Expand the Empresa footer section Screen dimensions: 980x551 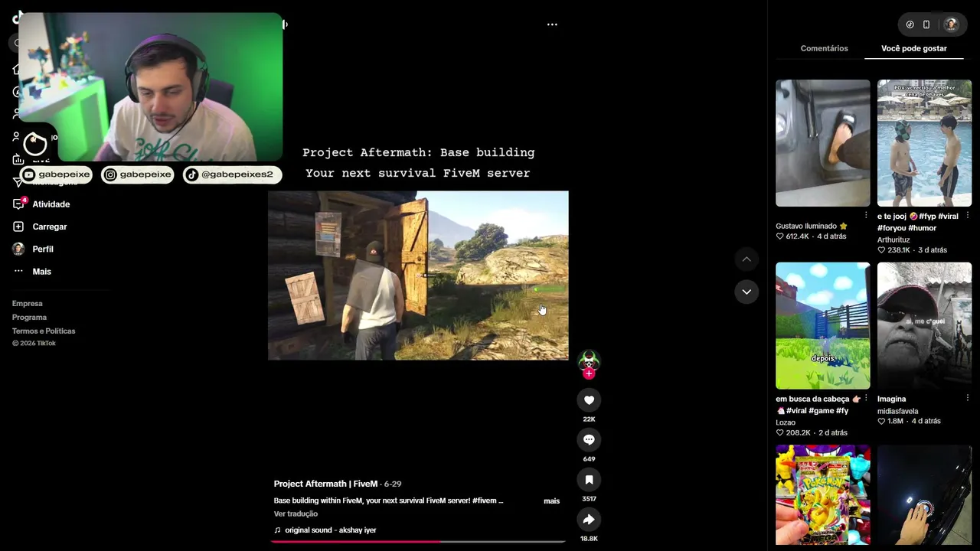point(28,304)
